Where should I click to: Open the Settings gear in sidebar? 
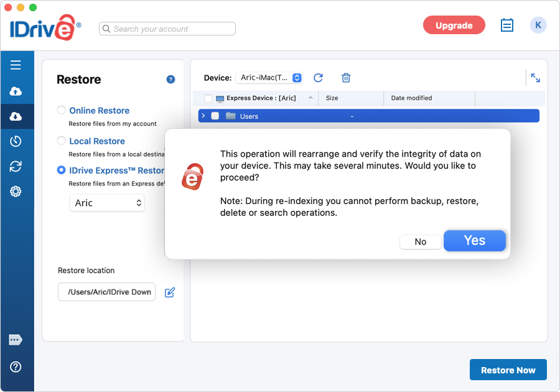[16, 192]
